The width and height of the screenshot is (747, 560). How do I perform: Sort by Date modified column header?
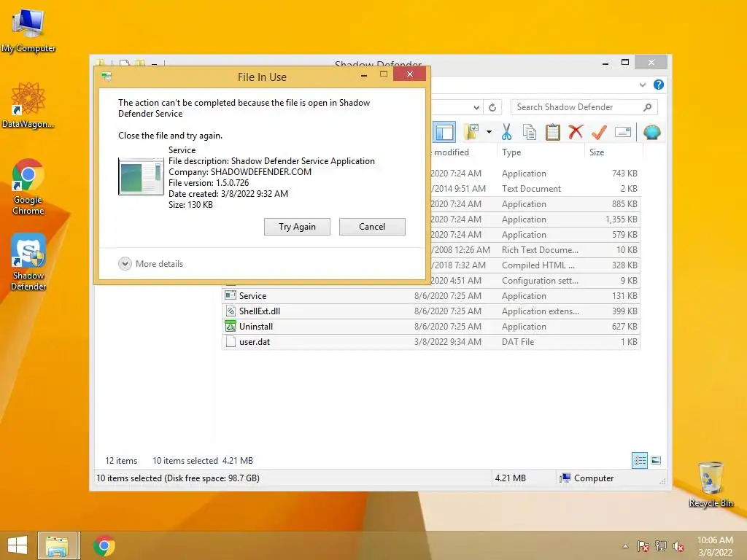pos(451,152)
